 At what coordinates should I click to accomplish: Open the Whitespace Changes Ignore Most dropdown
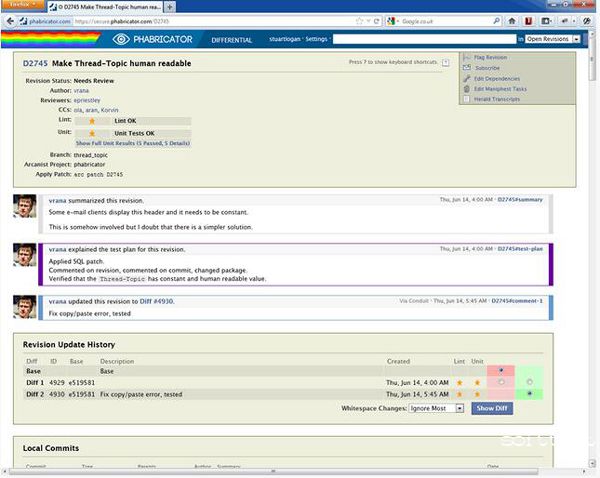pos(436,408)
